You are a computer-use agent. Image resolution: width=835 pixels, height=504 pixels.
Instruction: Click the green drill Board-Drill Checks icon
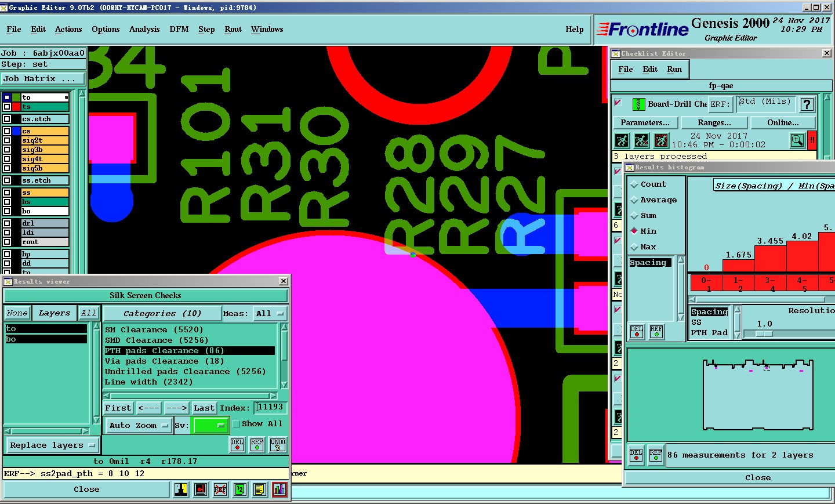[x=638, y=104]
